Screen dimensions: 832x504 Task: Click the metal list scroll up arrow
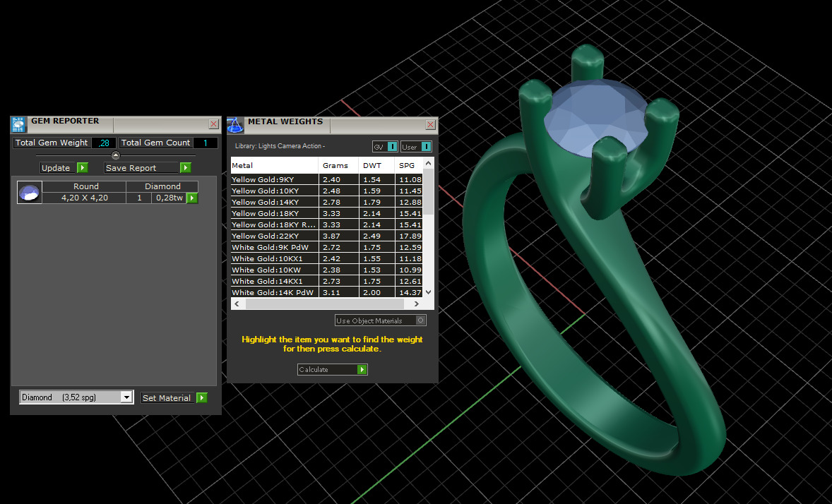[428, 163]
